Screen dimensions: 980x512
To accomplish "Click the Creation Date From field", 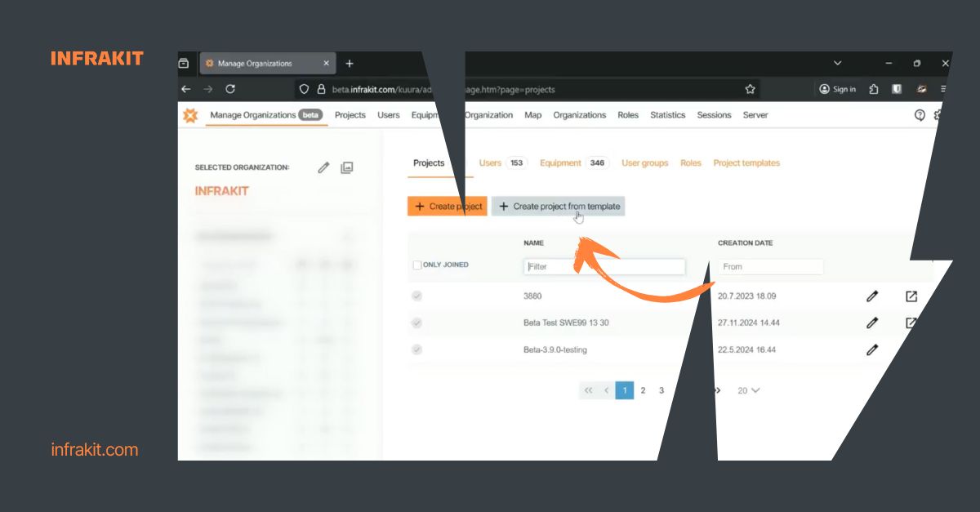I will tap(771, 266).
